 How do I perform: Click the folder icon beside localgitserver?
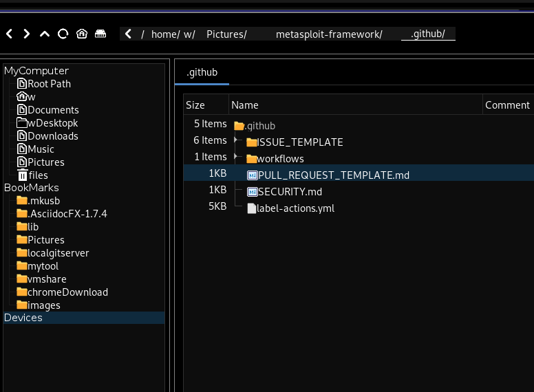click(22, 252)
